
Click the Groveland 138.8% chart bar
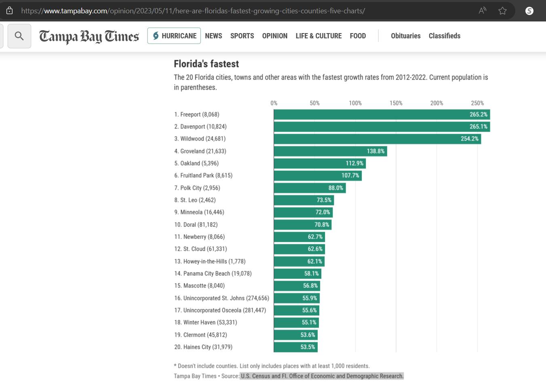tap(330, 151)
